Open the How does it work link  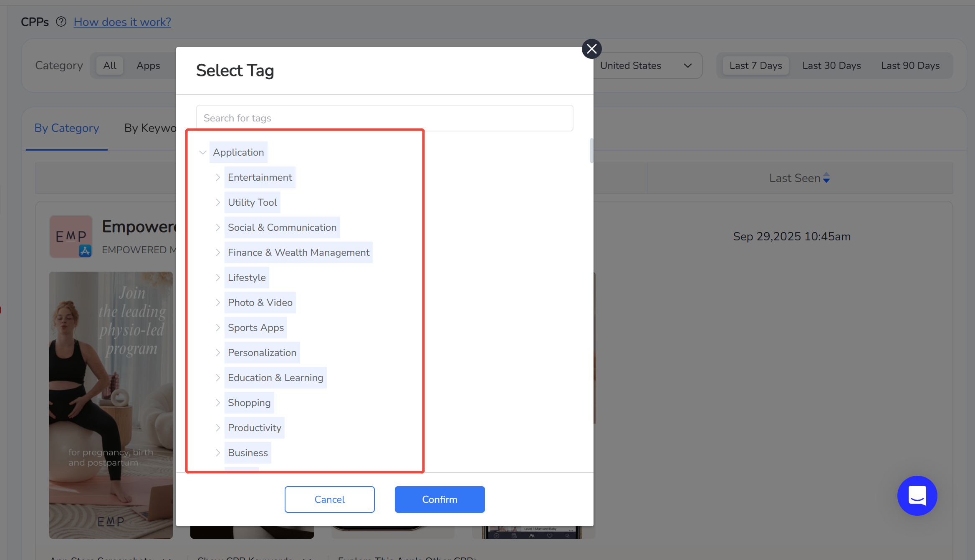(x=122, y=22)
